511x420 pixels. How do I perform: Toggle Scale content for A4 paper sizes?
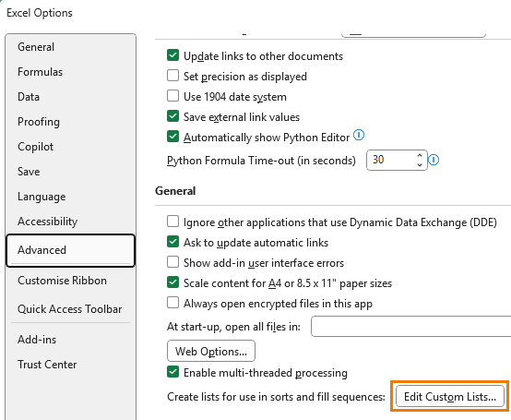[172, 282]
